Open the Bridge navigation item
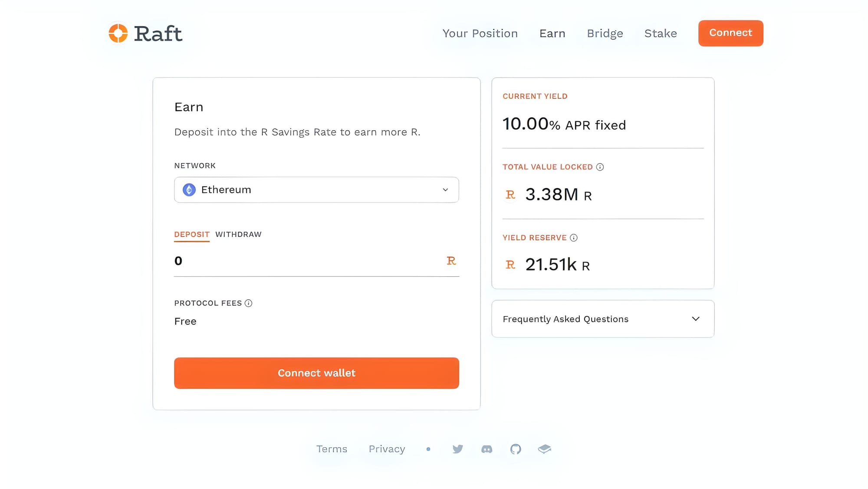Image resolution: width=868 pixels, height=489 pixels. (605, 33)
